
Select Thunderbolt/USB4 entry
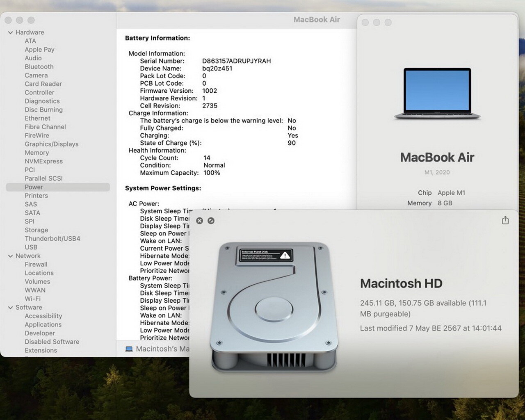click(52, 239)
